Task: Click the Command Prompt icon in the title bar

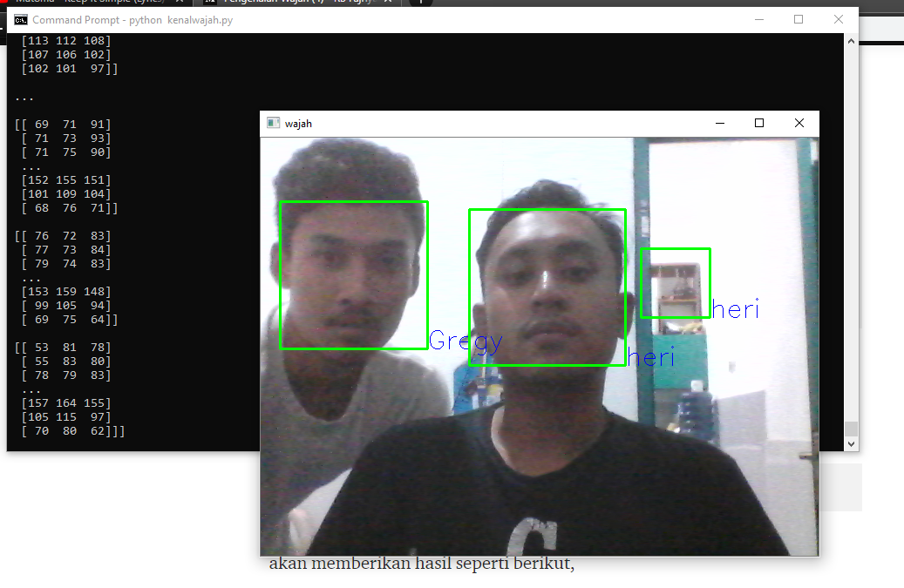Action: coord(20,18)
